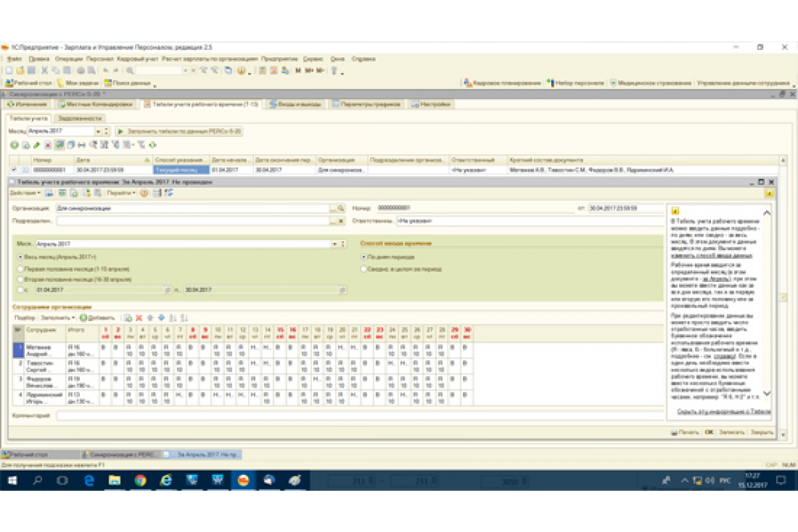Image resolution: width=798 pixels, height=532 pixels.
Task: Select the Весь месяц radio button
Action: 20,257
